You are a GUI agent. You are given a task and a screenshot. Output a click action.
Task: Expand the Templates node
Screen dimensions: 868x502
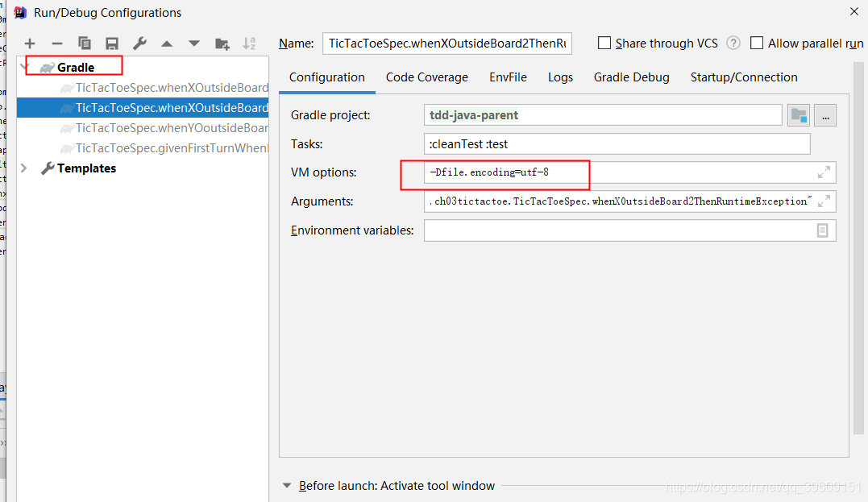coord(23,168)
